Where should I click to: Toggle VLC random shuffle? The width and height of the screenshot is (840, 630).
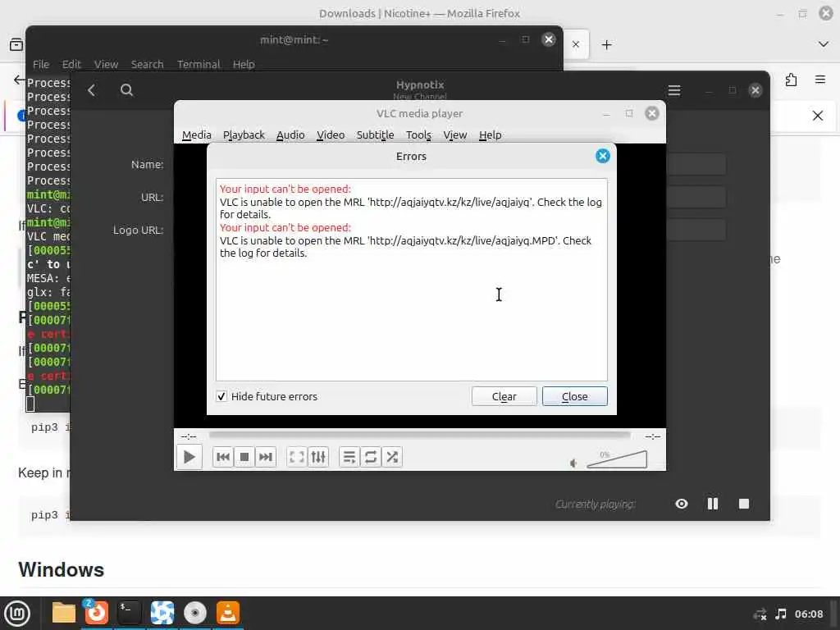point(392,457)
